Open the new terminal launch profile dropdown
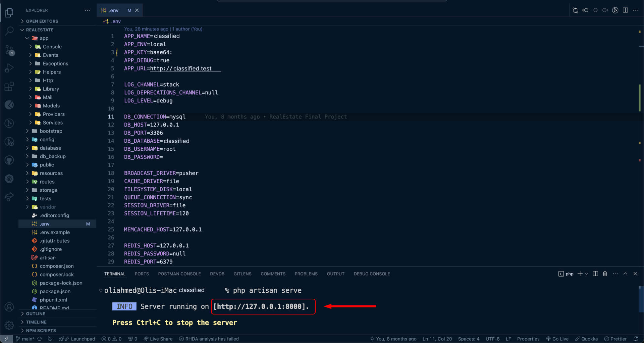Viewport: 644px width, 343px height. [x=587, y=274]
